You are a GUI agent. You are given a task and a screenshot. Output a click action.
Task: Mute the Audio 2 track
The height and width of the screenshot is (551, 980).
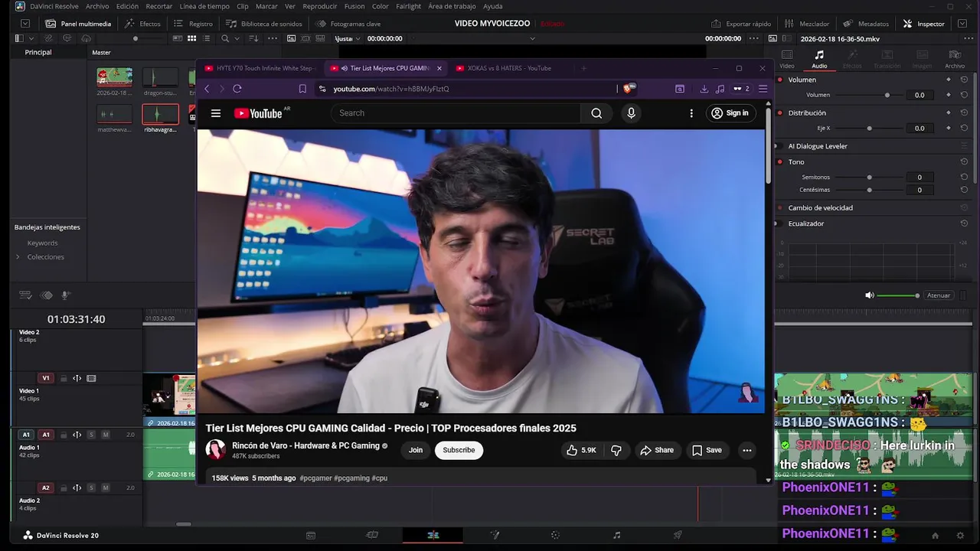coord(106,487)
